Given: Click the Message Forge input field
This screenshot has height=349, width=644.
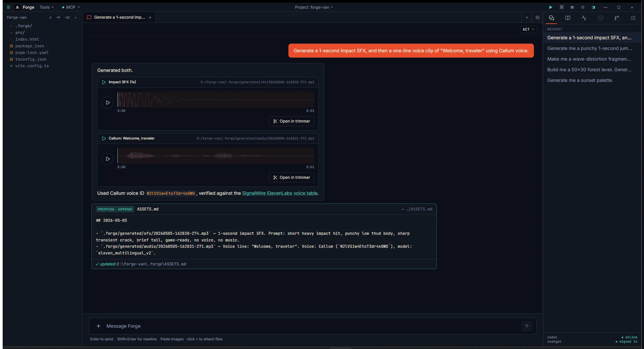Looking at the screenshot, I should (313, 326).
